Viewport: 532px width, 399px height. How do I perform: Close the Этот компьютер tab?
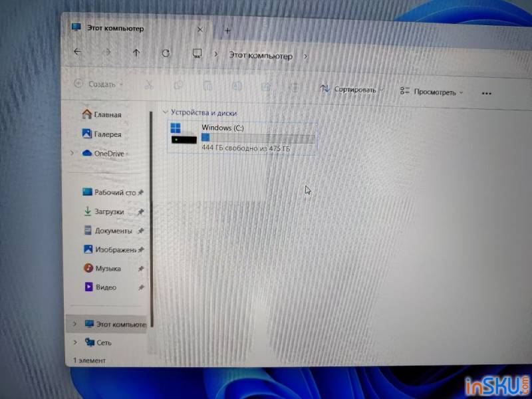(200, 30)
